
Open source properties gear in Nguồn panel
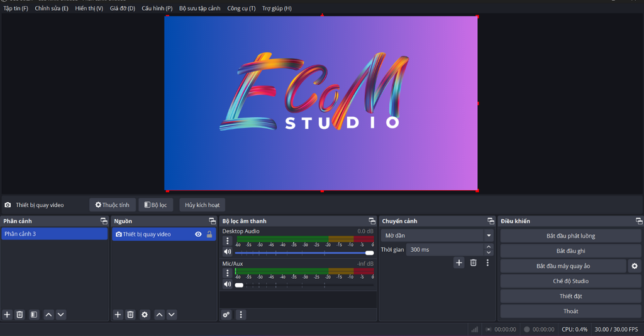145,315
